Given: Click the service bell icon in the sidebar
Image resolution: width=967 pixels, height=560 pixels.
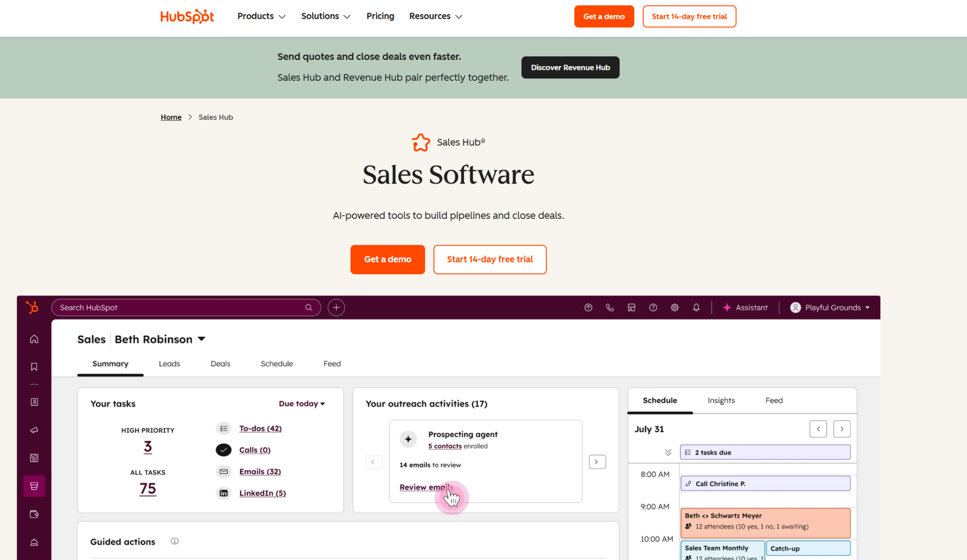Looking at the screenshot, I should 34,543.
